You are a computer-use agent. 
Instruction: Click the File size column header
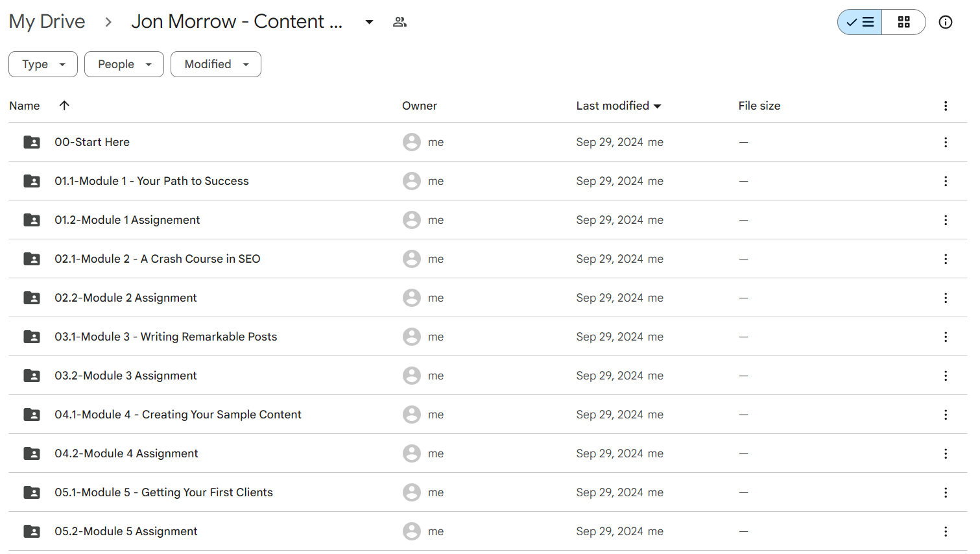759,106
